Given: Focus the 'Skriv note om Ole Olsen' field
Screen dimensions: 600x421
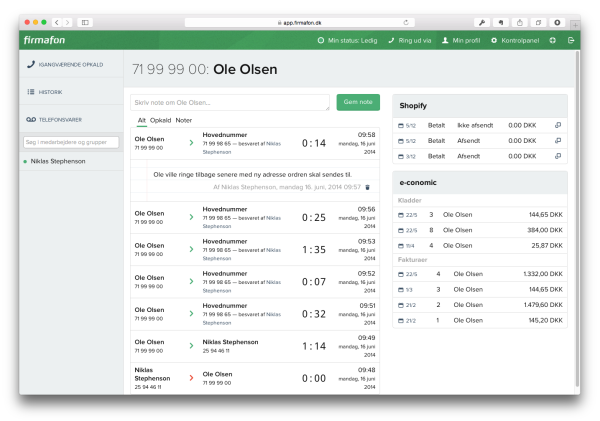Looking at the screenshot, I should (230, 102).
